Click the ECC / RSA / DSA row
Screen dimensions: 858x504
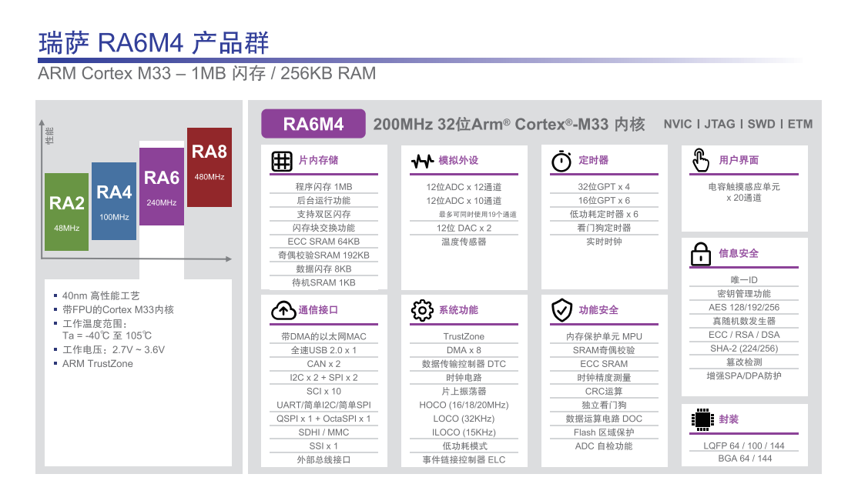coord(744,335)
